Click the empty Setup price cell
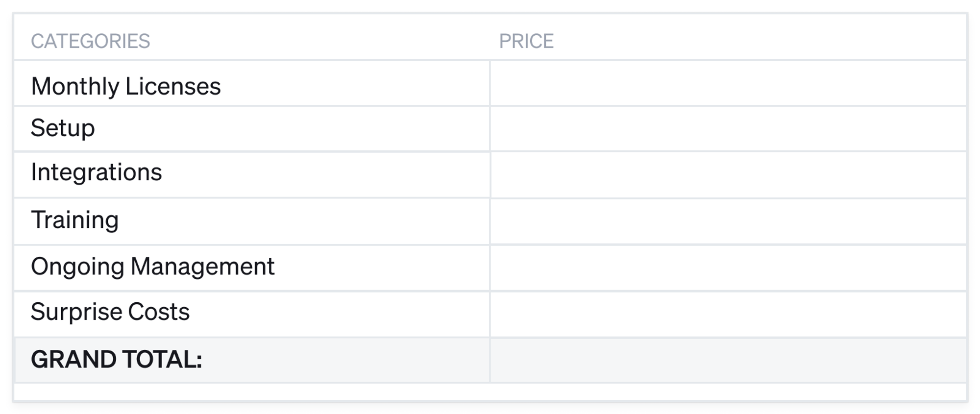The height and width of the screenshot is (414, 980). coord(728,129)
